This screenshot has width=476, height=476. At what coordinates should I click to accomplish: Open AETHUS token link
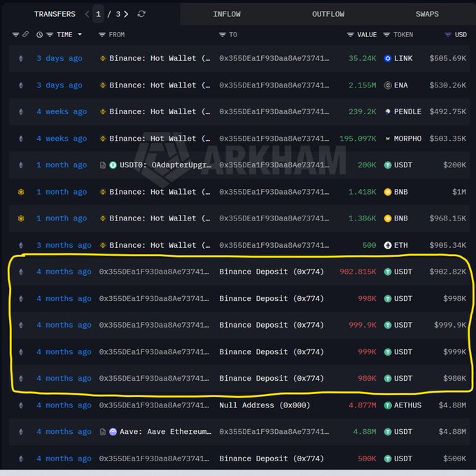tap(407, 405)
